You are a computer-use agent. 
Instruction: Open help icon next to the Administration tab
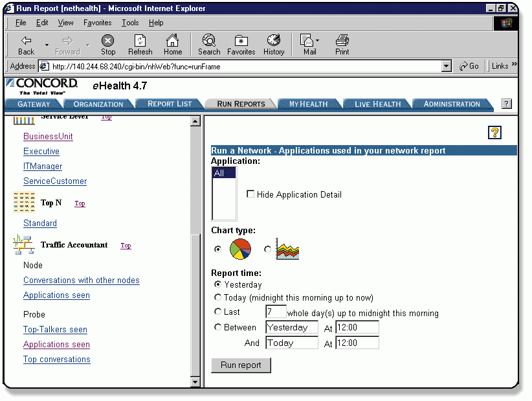point(506,104)
